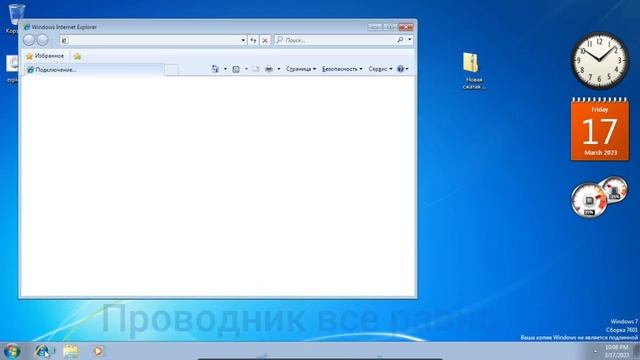The width and height of the screenshot is (640, 360).
Task: Click the Show desktop button
Action: [636, 351]
